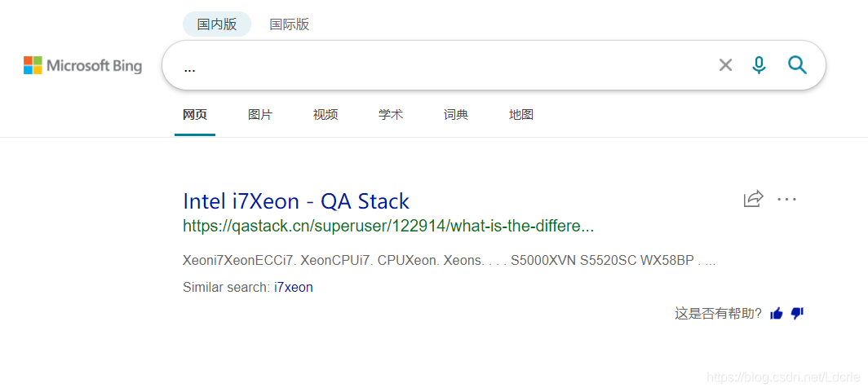This screenshot has width=868, height=392.
Task: Open the Intel i7Xeon - QA Stack result
Action: tap(296, 201)
